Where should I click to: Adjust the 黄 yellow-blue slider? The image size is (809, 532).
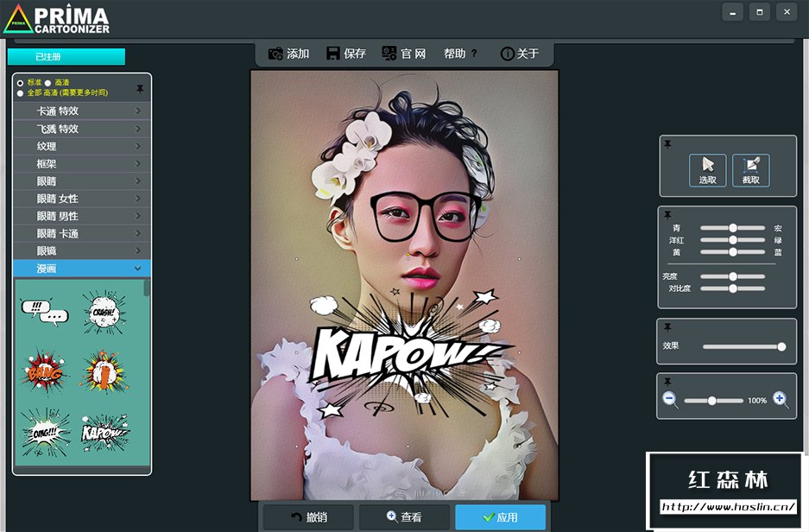tap(733, 252)
